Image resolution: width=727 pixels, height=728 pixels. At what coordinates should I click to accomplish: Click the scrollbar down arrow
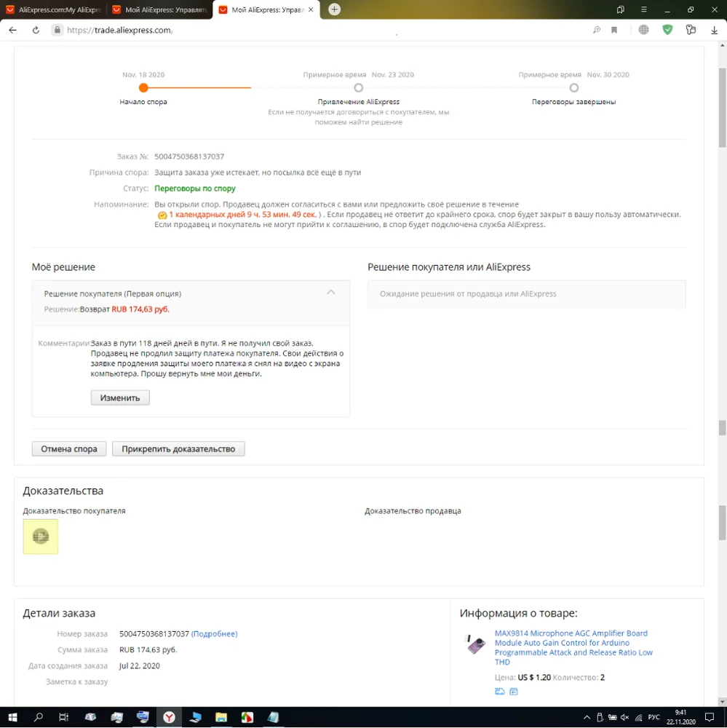pos(722,702)
